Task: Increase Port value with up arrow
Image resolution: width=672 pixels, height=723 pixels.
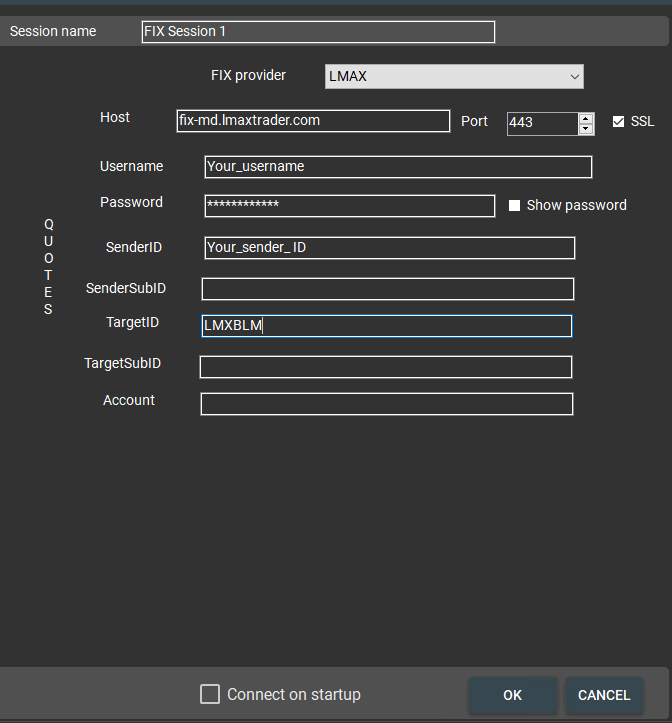Action: point(586,118)
